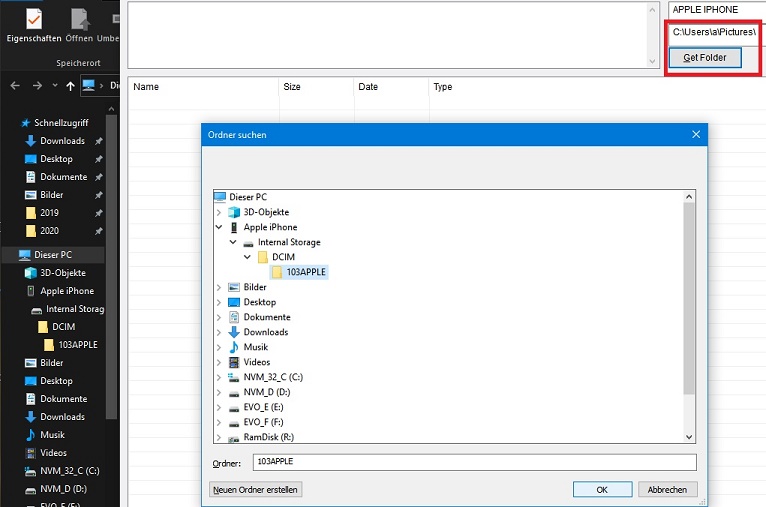Click the Eigenschaften properties icon
The image size is (766, 507).
[34, 19]
